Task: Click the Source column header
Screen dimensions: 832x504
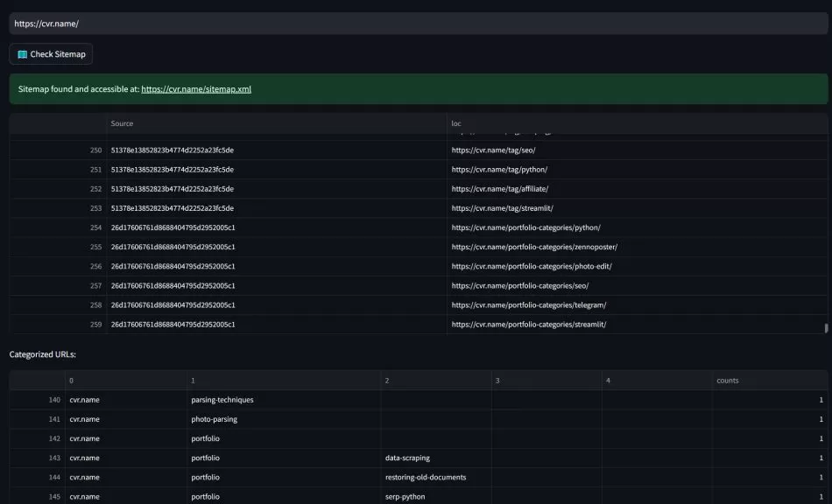Action: (121, 122)
